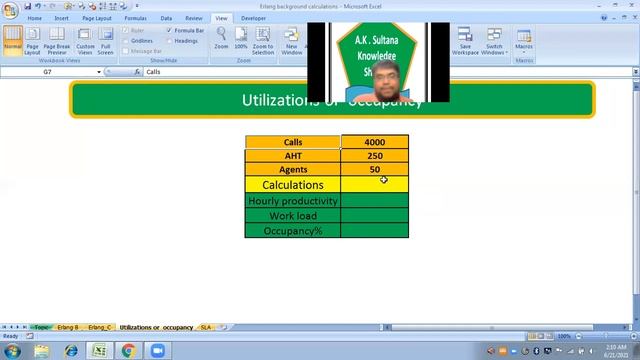Select the Occupancy% cell
This screenshot has width=640, height=360.
click(293, 231)
